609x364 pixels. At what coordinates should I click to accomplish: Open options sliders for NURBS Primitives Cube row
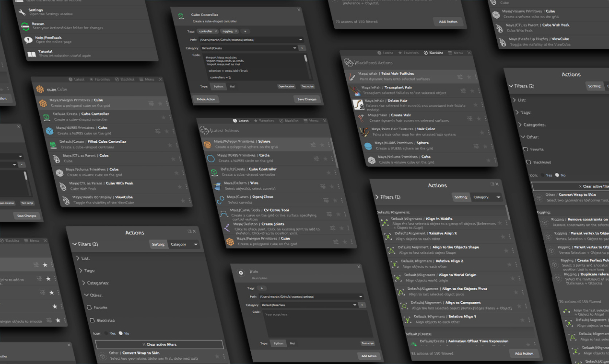point(158,131)
